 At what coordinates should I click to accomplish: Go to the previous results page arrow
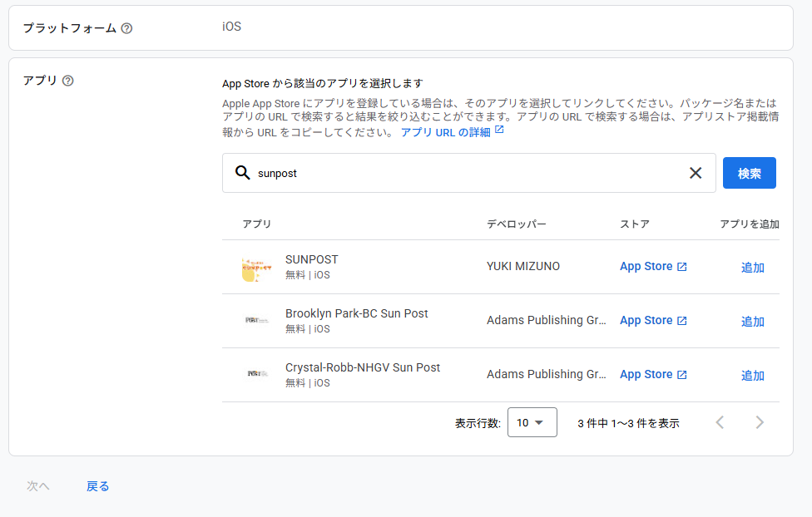tap(720, 422)
